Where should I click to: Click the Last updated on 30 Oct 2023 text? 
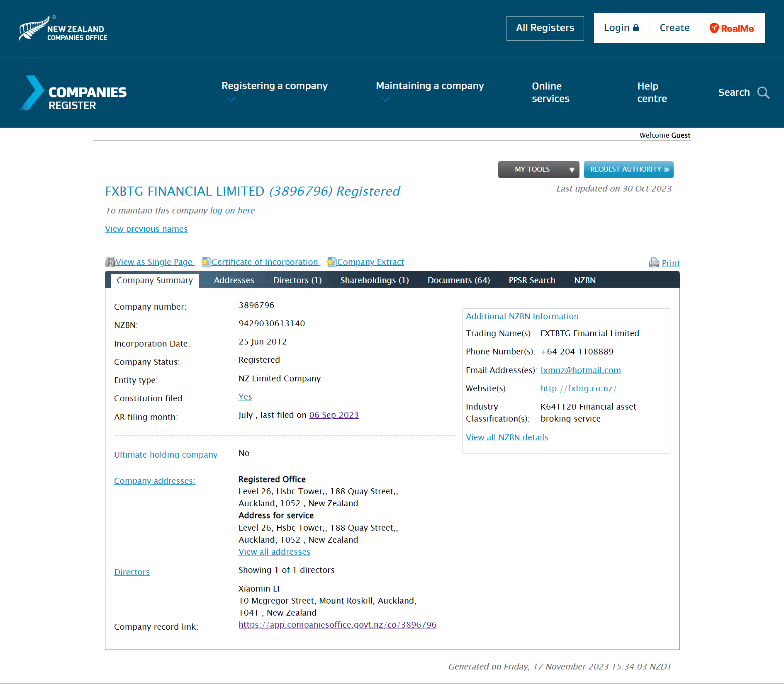614,189
